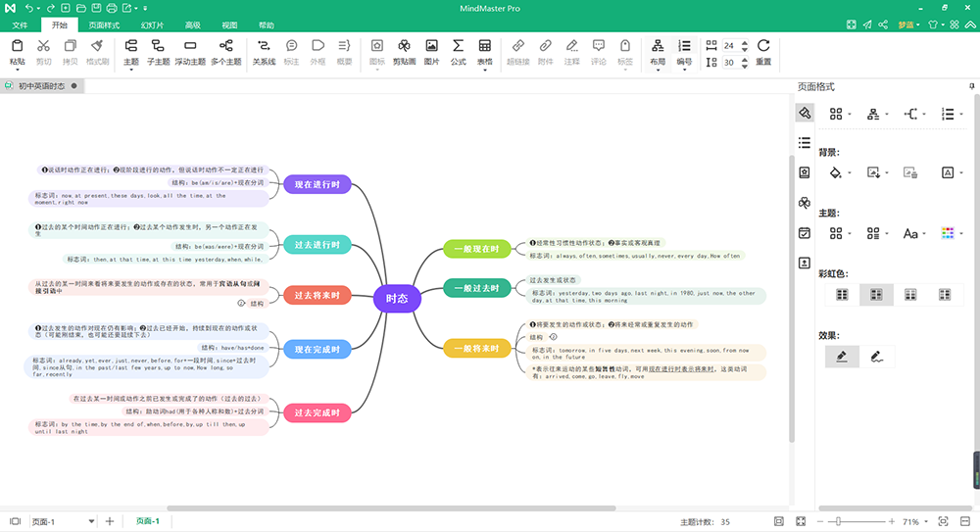
Task: Click the Cut (剪切) scissors icon
Action: tap(43, 46)
